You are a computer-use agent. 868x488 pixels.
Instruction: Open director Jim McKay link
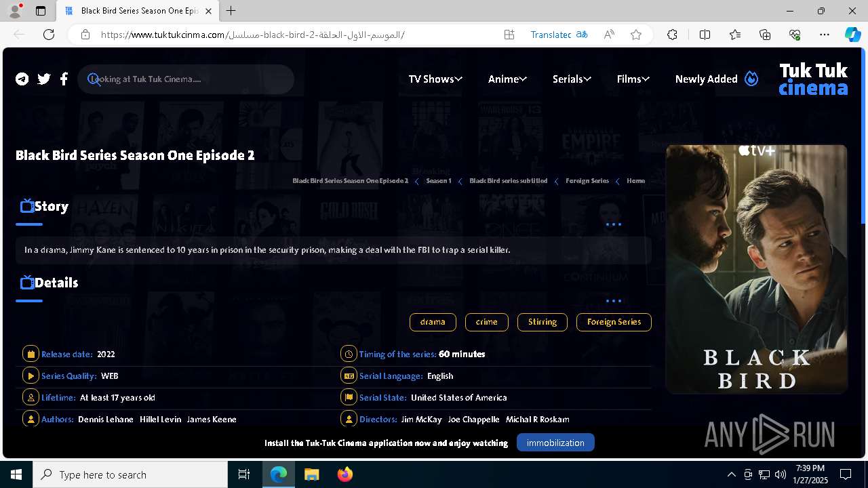421,420
